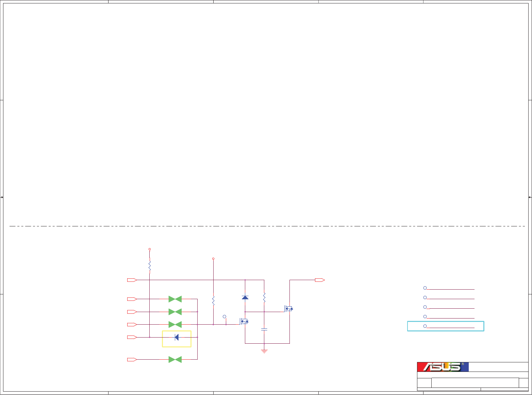Select the ground symbol under the capacitor
The width and height of the screenshot is (532, 395).
[264, 351]
